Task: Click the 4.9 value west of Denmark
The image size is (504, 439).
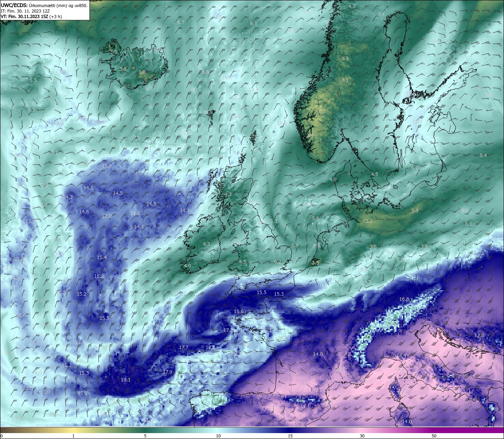Action: coord(333,180)
